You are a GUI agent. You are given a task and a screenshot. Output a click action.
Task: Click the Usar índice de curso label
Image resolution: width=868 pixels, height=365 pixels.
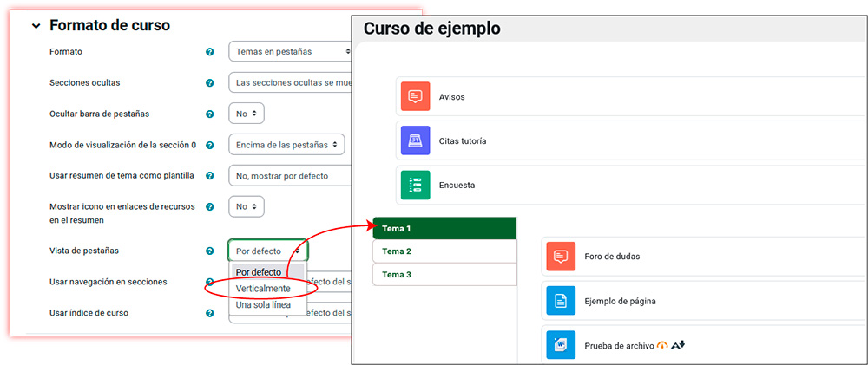[89, 313]
